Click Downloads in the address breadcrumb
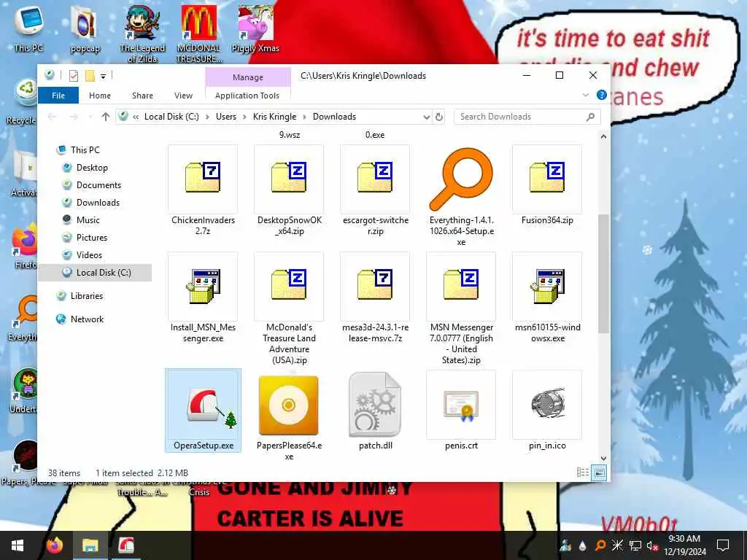This screenshot has width=747, height=560. pyautogui.click(x=334, y=117)
